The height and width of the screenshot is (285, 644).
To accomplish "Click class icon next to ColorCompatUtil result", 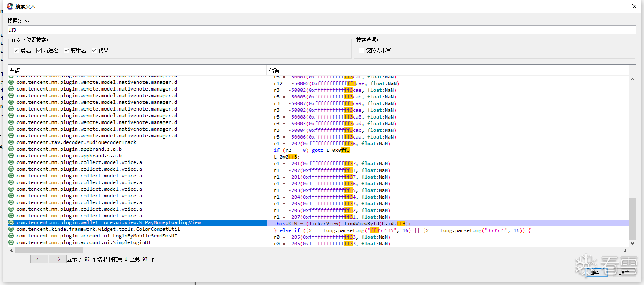I will point(11,229).
